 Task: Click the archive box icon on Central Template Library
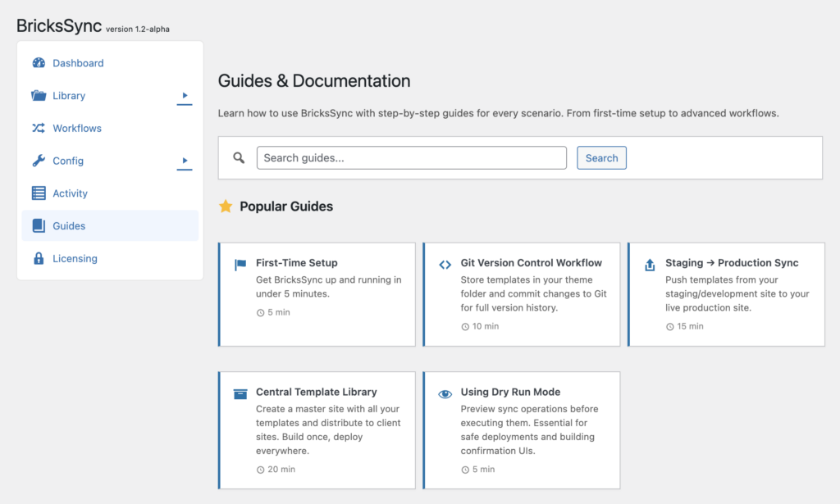[x=240, y=393]
